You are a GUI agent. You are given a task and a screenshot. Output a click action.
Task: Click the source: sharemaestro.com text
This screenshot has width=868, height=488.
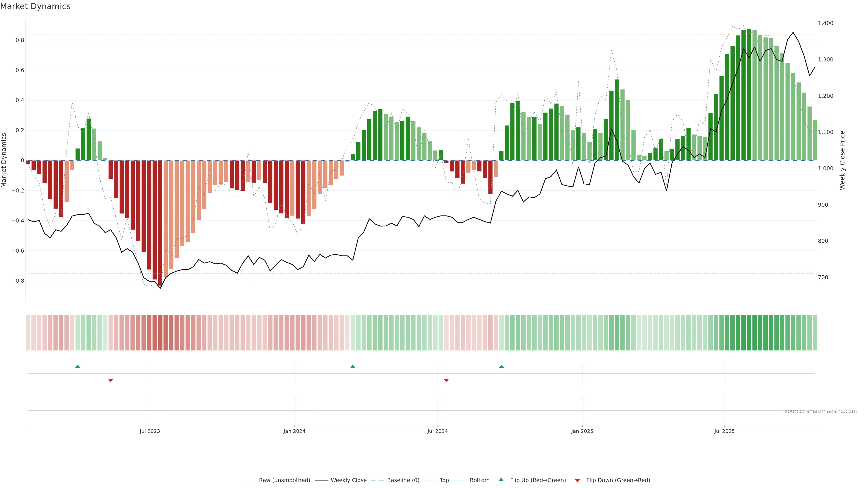(x=821, y=411)
